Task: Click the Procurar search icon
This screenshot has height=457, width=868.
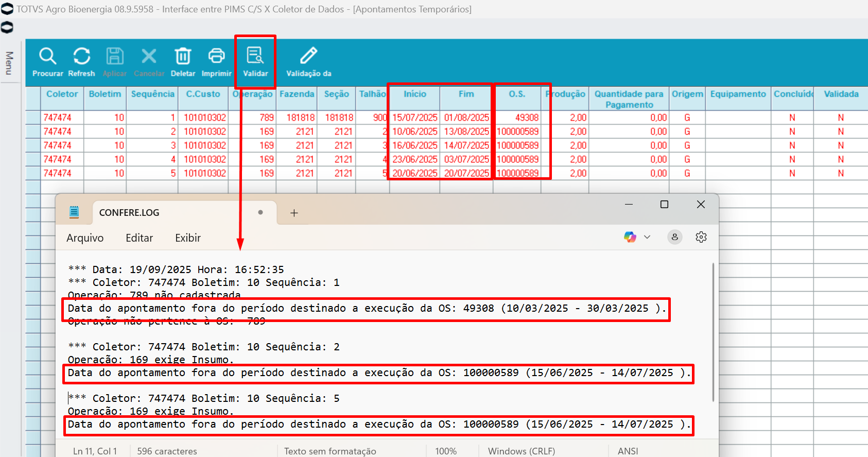Action: (x=47, y=56)
